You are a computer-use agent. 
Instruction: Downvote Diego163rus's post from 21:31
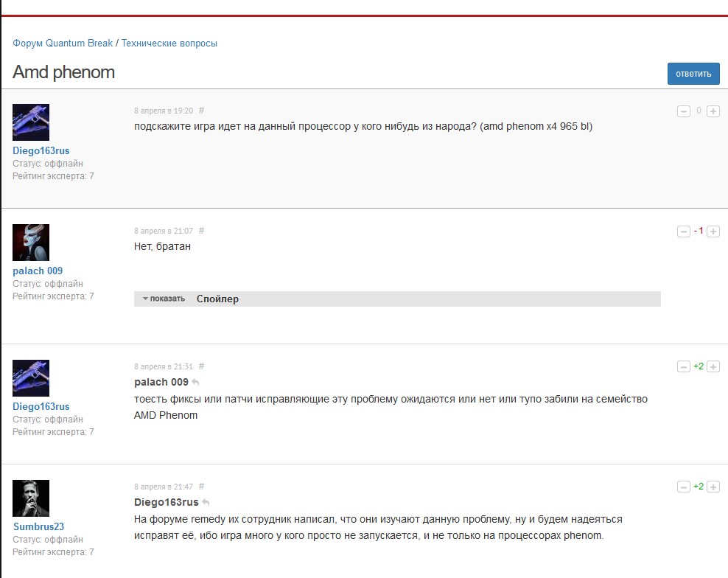click(x=684, y=366)
